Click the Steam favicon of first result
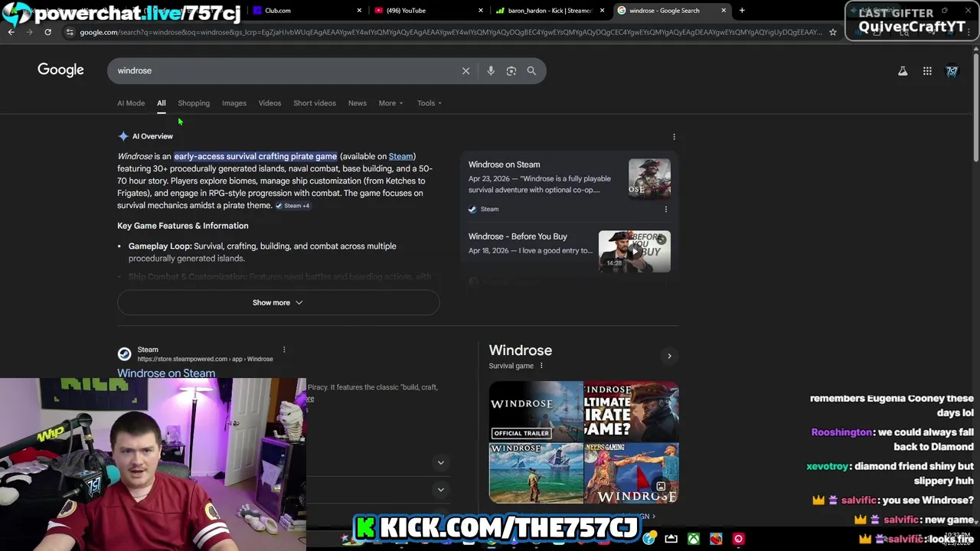Image resolution: width=980 pixels, height=551 pixels. 124,354
